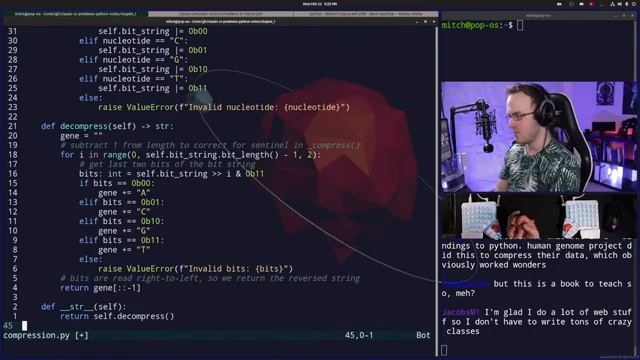Viewport: 640px width, 360px height.
Task: Click the 'for i in range(0, self.bit_string' line
Action: (x=191, y=155)
